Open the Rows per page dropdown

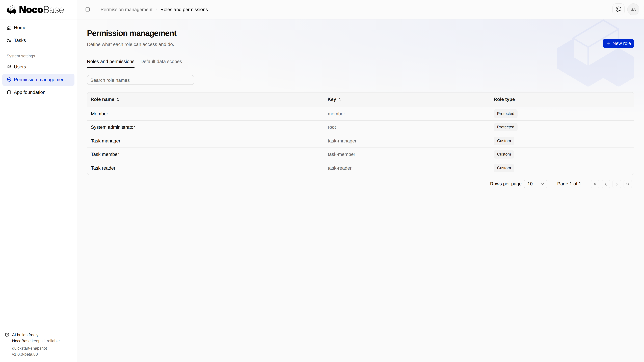[x=535, y=184]
